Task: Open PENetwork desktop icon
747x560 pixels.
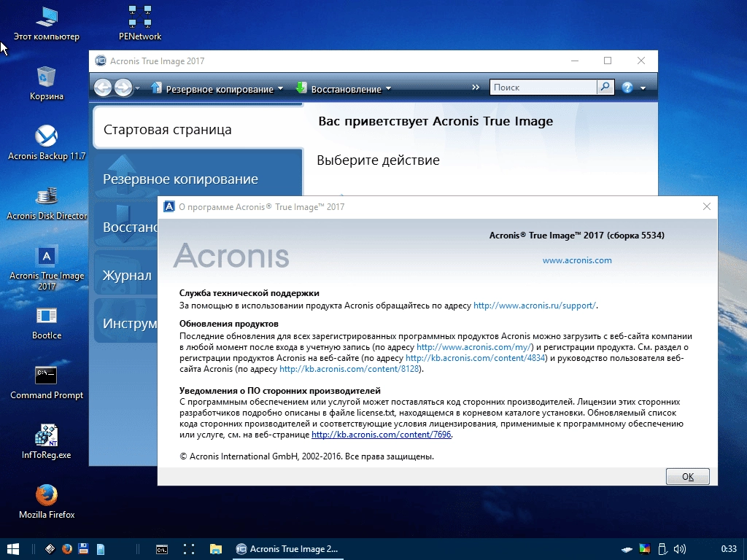Action: coord(139,24)
